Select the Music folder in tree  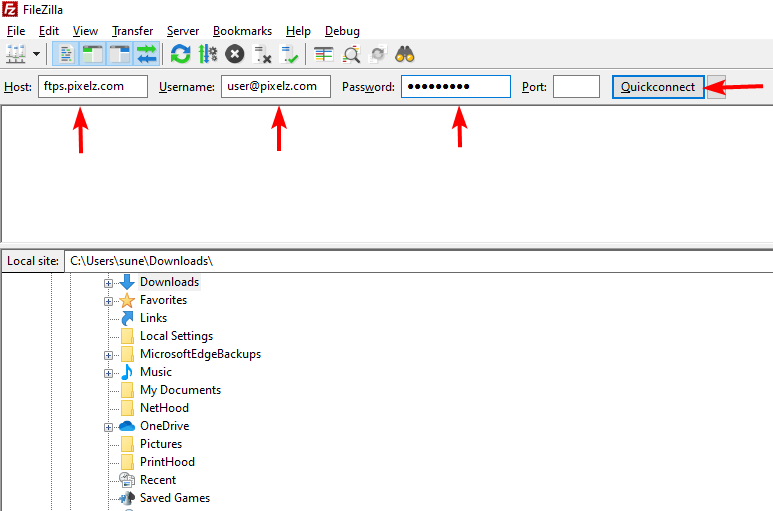pos(156,372)
